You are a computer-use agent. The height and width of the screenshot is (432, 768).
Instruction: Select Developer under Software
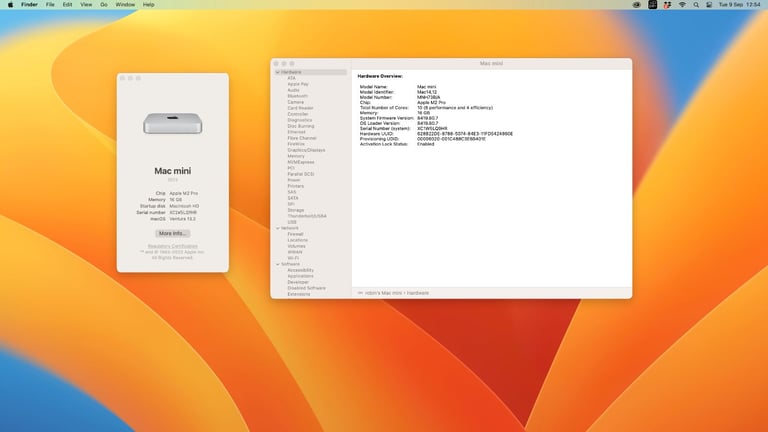point(298,282)
